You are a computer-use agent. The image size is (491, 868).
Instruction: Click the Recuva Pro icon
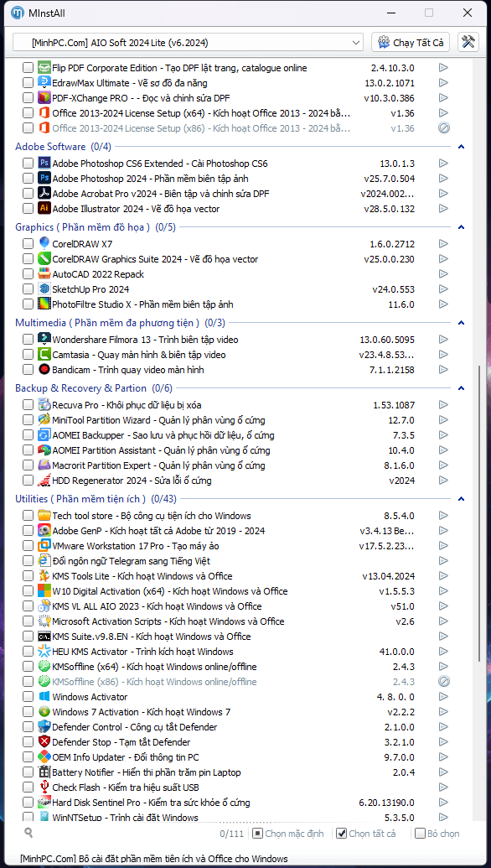(x=44, y=405)
